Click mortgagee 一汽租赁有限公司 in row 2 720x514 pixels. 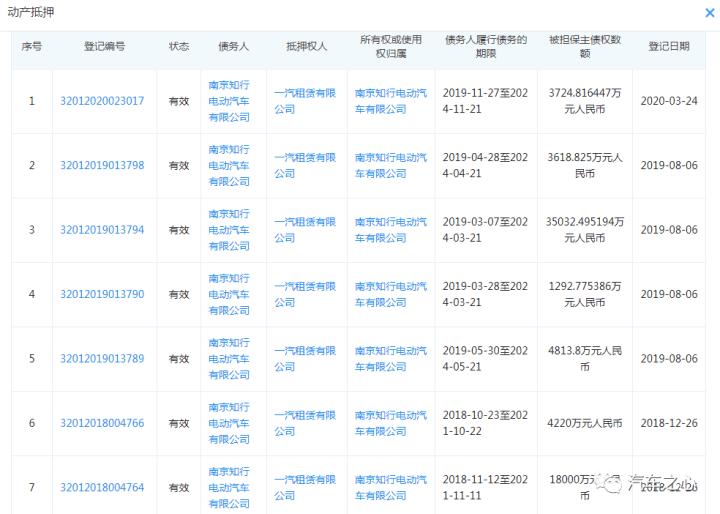[305, 165]
